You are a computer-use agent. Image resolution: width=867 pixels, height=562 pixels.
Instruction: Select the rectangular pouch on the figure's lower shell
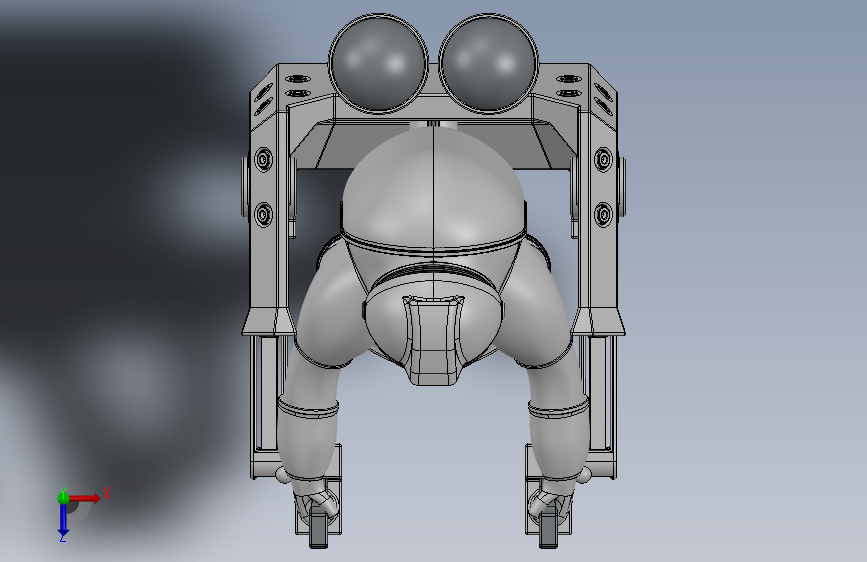[433, 340]
